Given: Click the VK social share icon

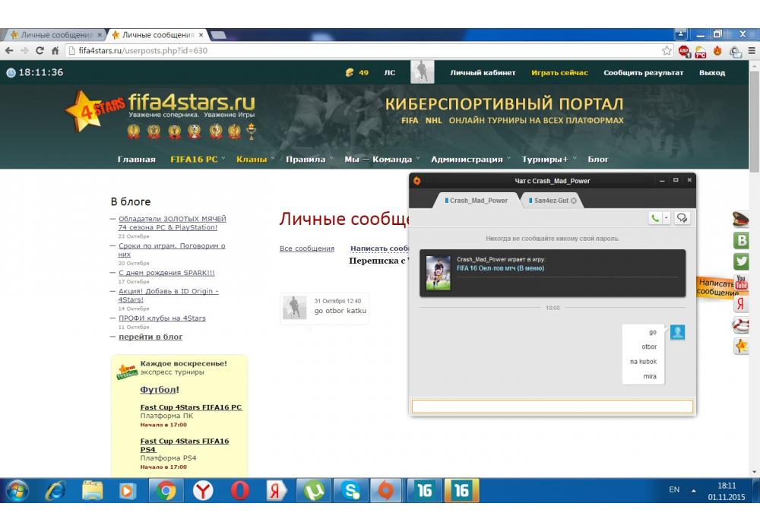Looking at the screenshot, I should [x=741, y=240].
